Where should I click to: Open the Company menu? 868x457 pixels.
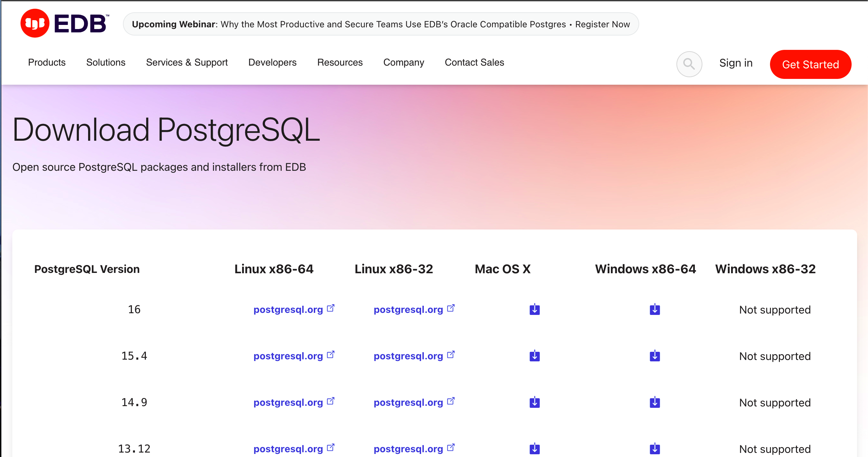click(404, 63)
